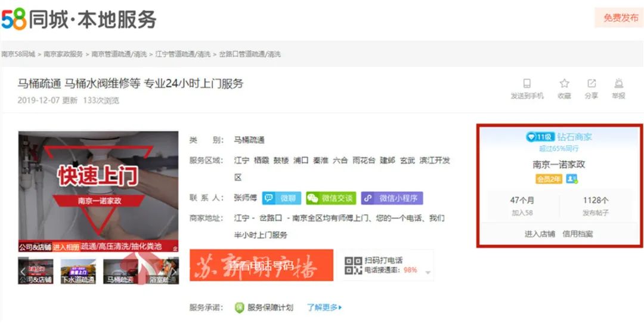Screen dimensions: 644x323
Task: Click contact name 张师傅
Action: click(245, 198)
